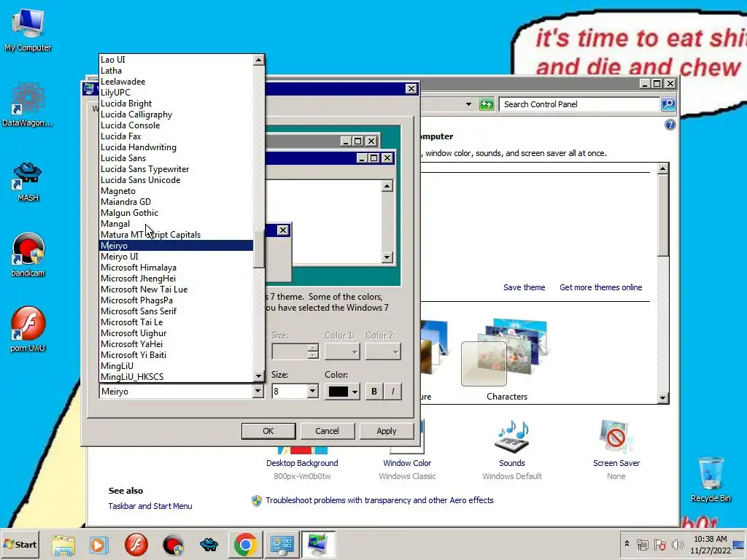747x560 pixels.
Task: Click the green refresh address button
Action: coord(487,104)
